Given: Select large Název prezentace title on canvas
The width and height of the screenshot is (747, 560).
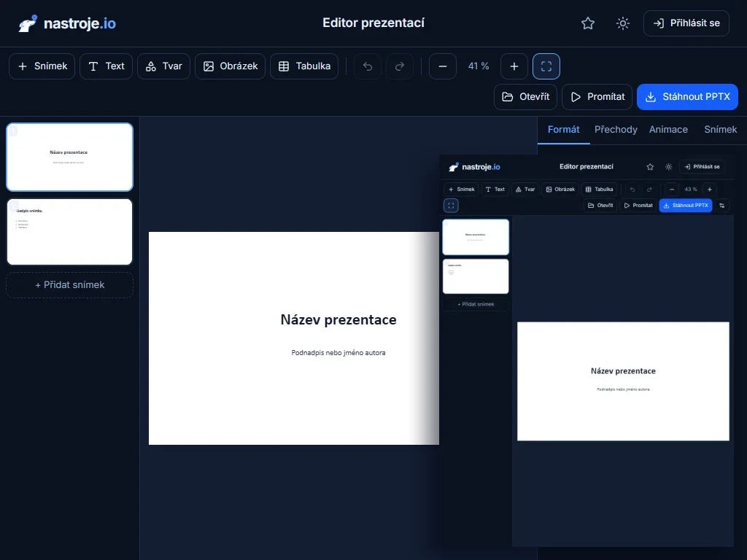Looking at the screenshot, I should [x=338, y=319].
